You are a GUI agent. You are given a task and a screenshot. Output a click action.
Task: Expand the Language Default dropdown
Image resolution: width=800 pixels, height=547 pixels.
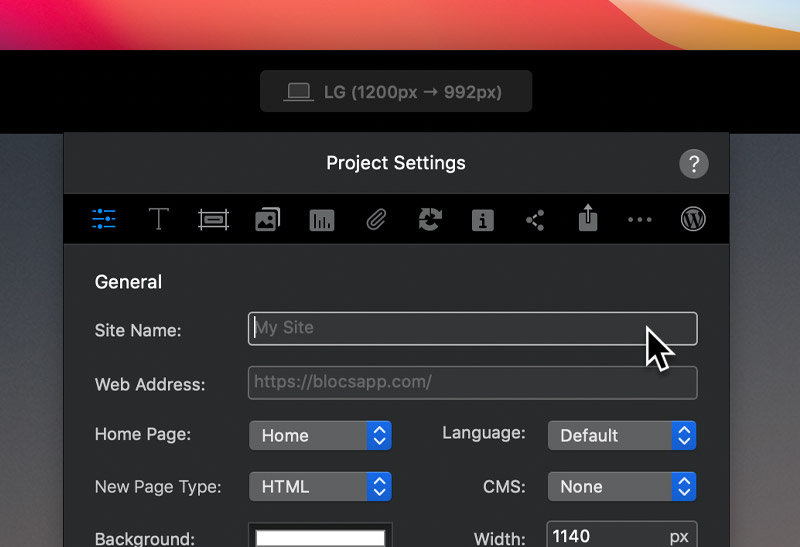[622, 435]
